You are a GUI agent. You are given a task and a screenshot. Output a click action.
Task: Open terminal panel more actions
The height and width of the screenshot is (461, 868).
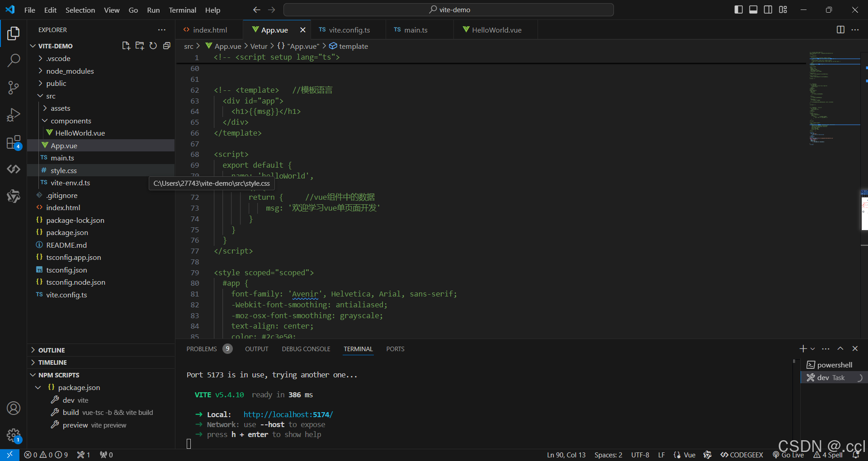pos(826,349)
